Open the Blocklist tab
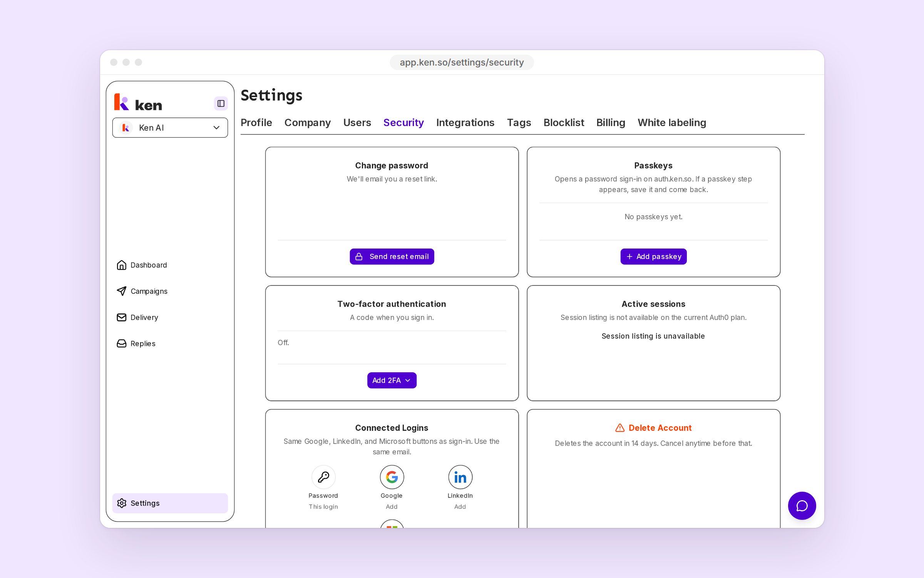The image size is (924, 578). coord(564,123)
